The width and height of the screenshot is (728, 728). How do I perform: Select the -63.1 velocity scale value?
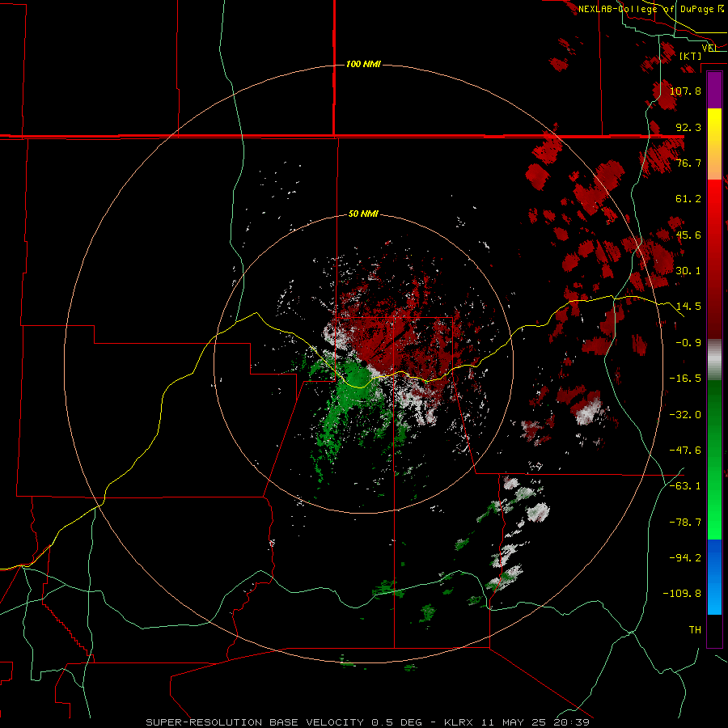[685, 486]
